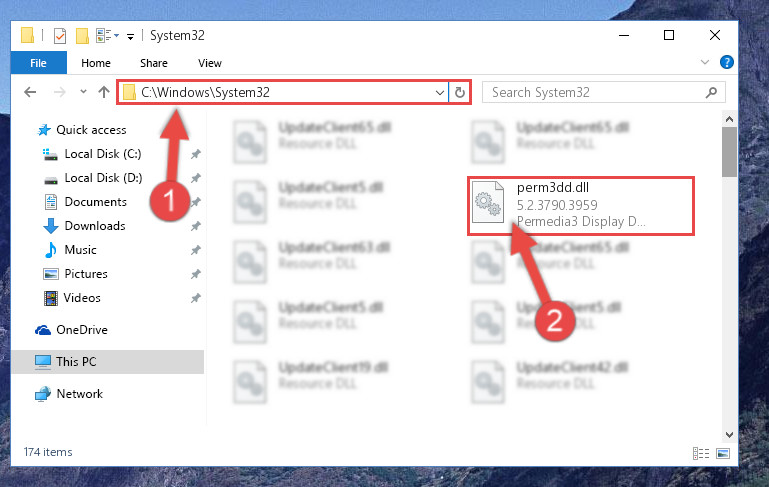Expand the ribbon with the chevron
The image size is (769, 487).
point(705,62)
